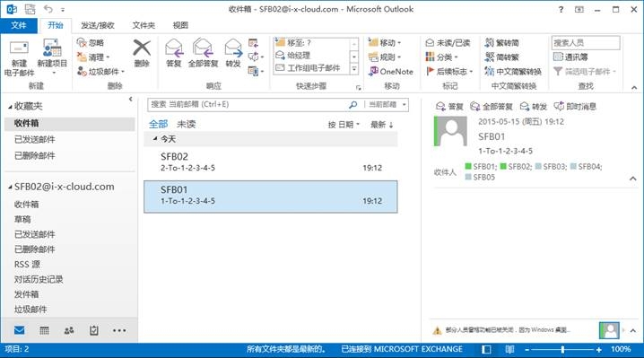
Task: Choose the Move to ? (移至: ?) quick step
Action: [x=312, y=43]
